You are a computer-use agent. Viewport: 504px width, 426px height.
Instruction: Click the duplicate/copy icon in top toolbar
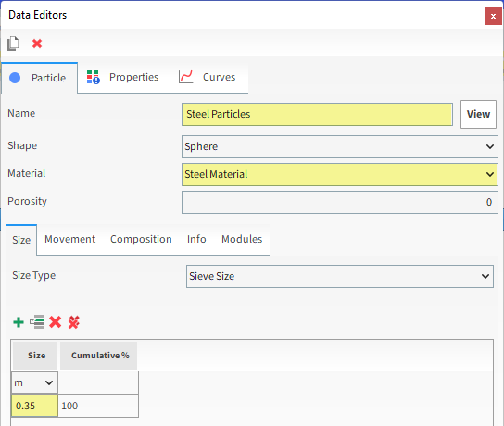click(x=13, y=44)
